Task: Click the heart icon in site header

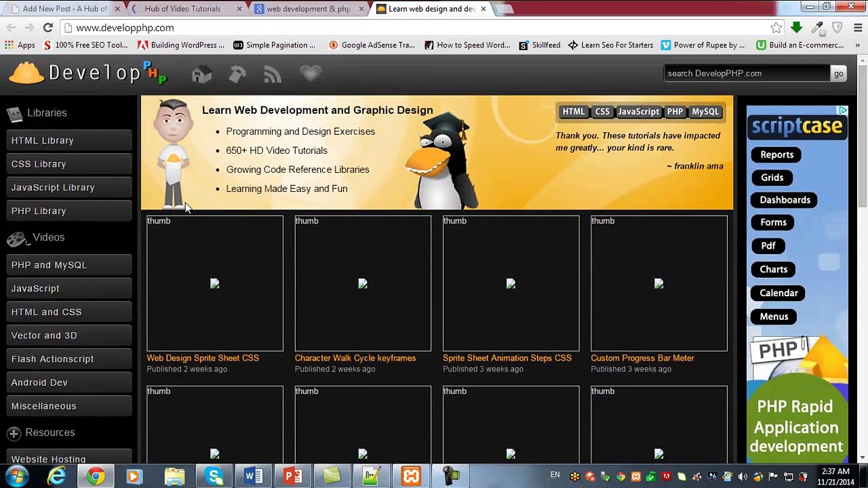Action: coord(311,74)
